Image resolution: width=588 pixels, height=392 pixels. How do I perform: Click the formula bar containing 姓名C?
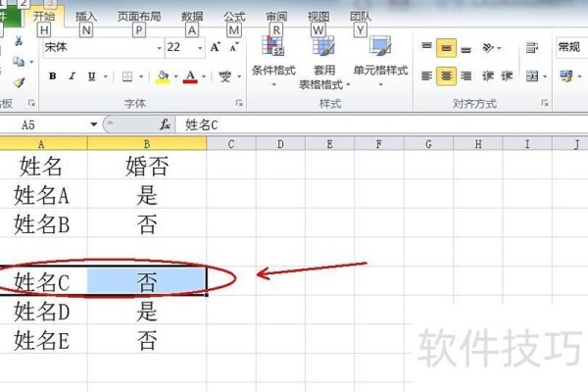pyautogui.click(x=382, y=124)
